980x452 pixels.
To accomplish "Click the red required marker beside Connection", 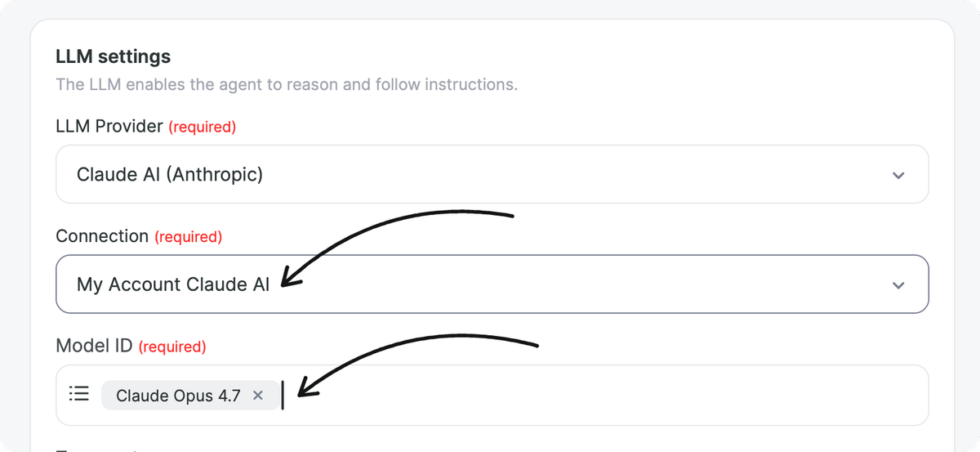I will pyautogui.click(x=188, y=237).
